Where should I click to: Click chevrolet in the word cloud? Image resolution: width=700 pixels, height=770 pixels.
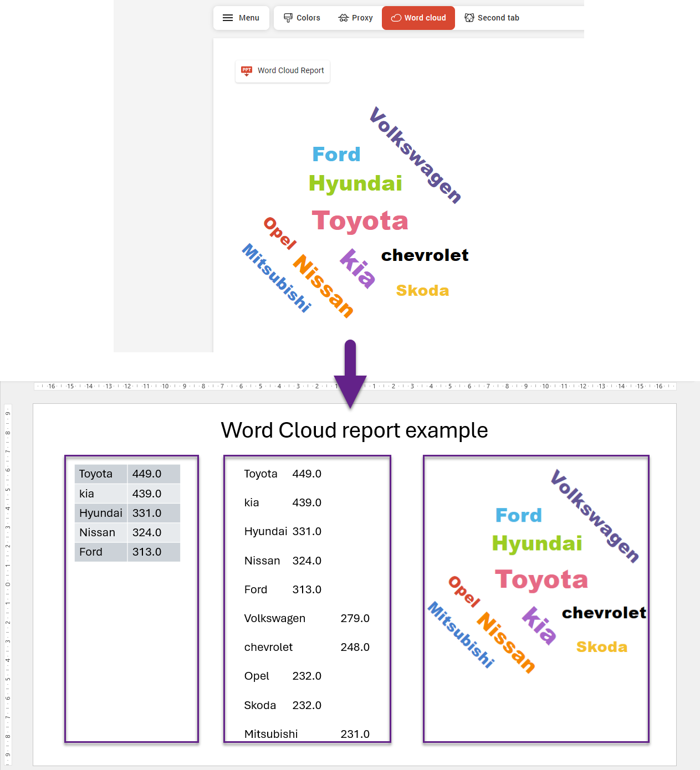(425, 255)
